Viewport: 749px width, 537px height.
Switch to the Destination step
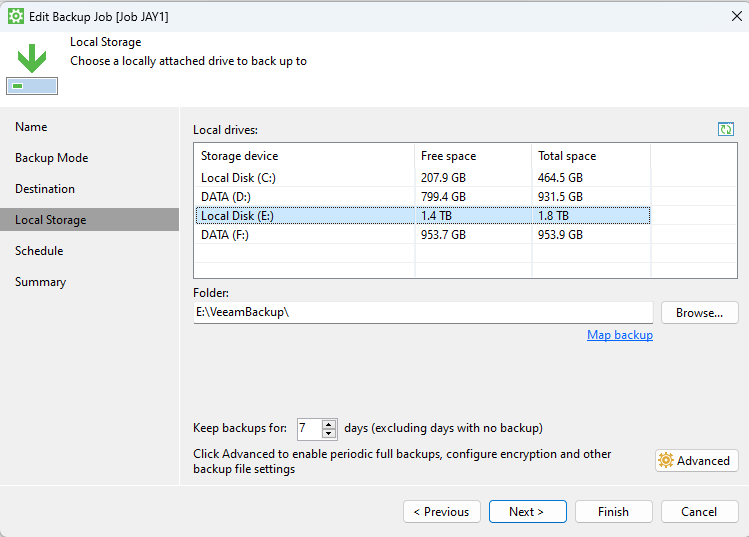[x=45, y=189]
